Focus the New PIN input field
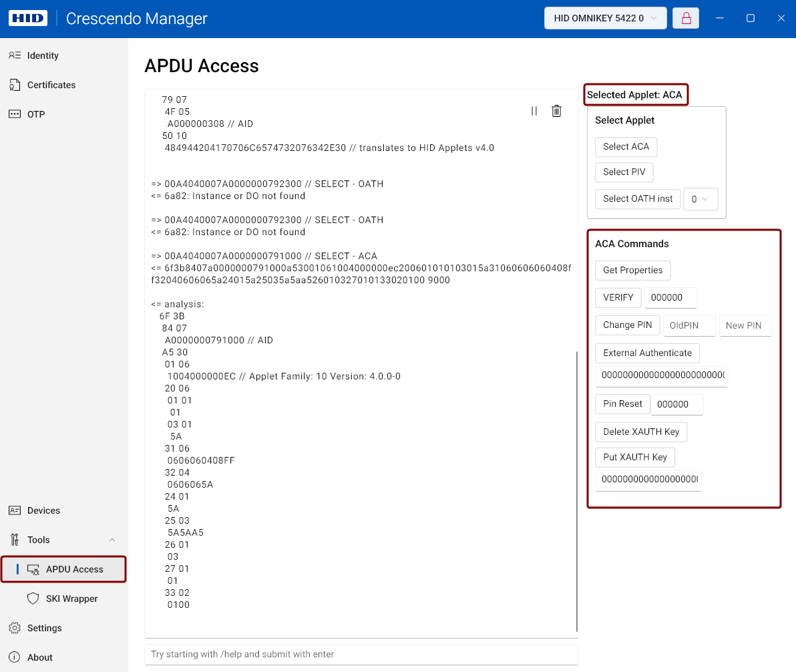 [x=745, y=325]
